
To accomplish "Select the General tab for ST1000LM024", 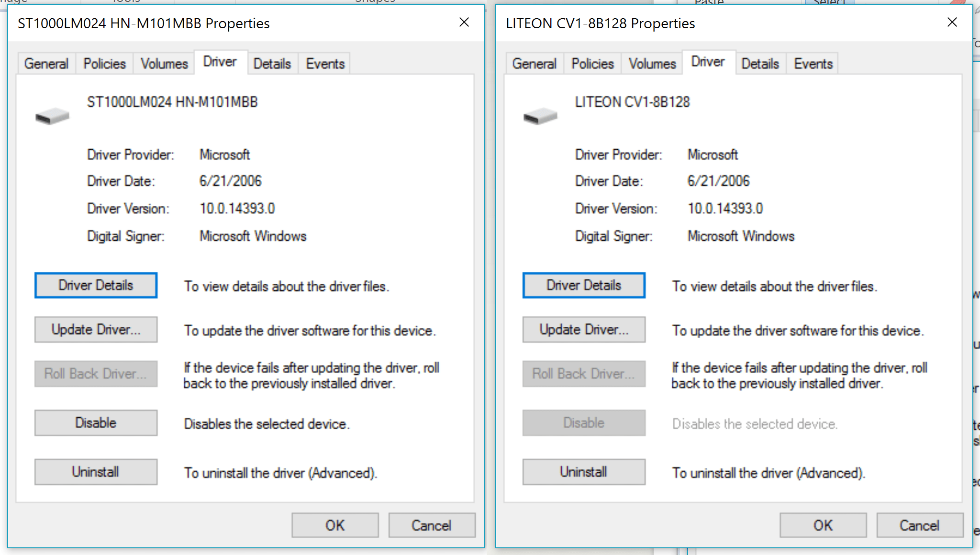I will [x=46, y=63].
